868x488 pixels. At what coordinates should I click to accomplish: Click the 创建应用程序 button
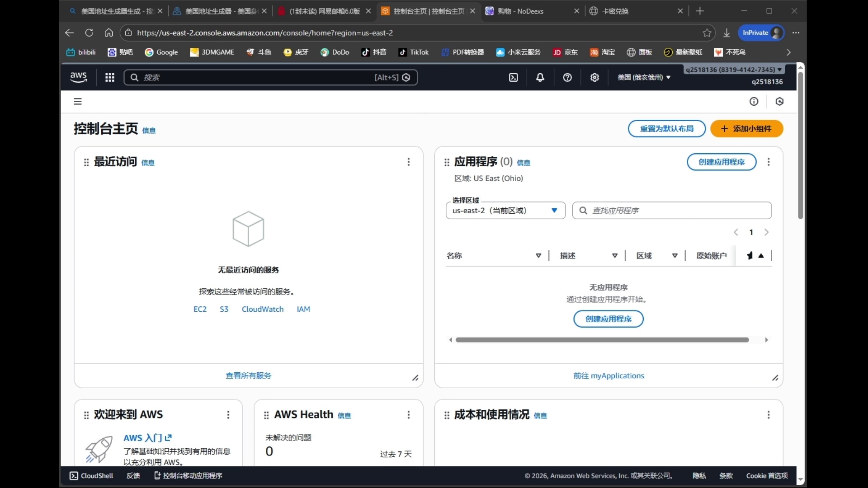coord(721,162)
